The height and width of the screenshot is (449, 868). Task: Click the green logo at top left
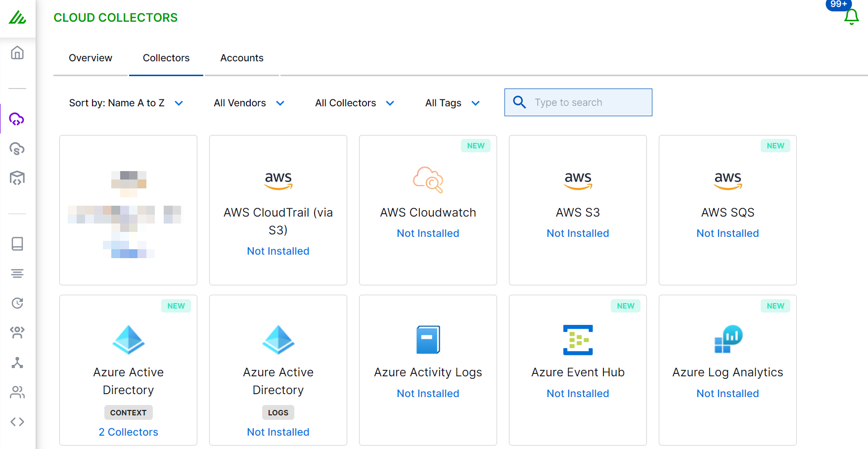[17, 18]
